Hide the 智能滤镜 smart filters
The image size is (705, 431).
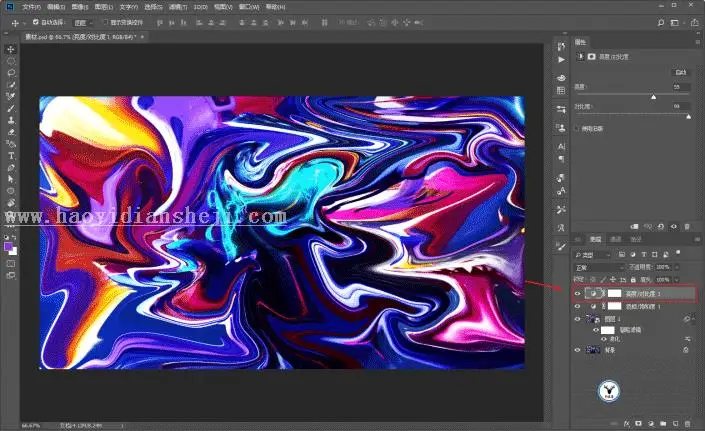coord(596,330)
